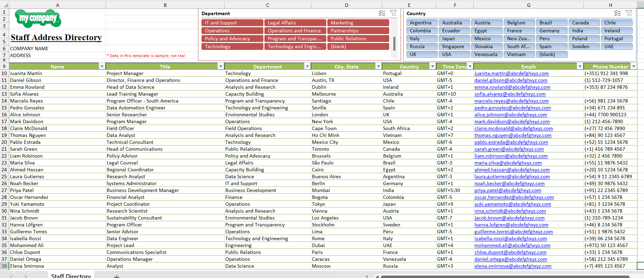Image resolution: width=644 pixels, height=278 pixels.
Task: Click the Department slicer scrollbar thumb
Action: (394, 44)
